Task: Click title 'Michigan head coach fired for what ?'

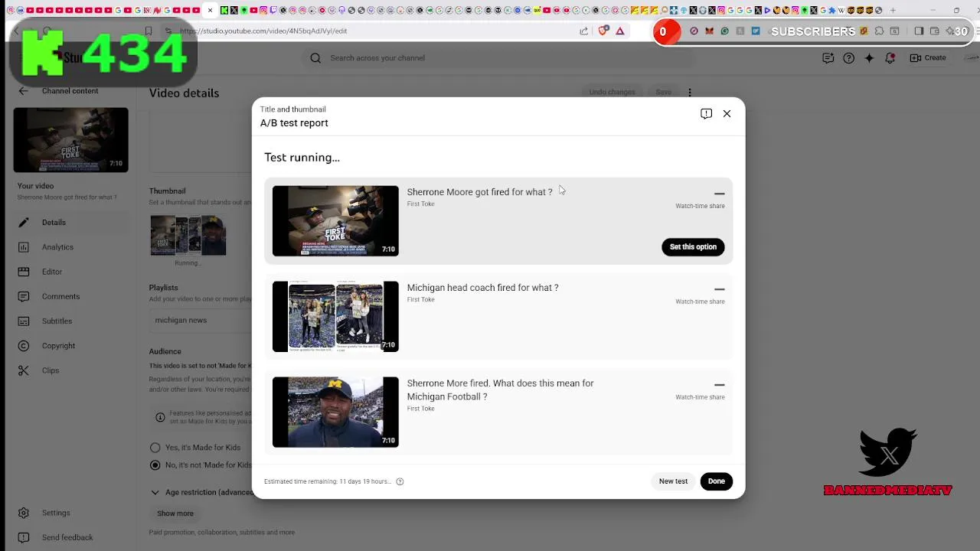Action: click(482, 288)
